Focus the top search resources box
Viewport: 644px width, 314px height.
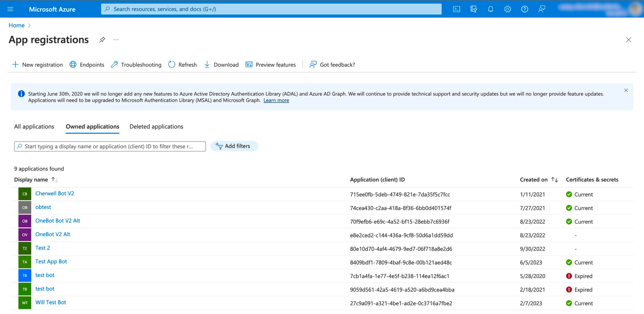271,9
